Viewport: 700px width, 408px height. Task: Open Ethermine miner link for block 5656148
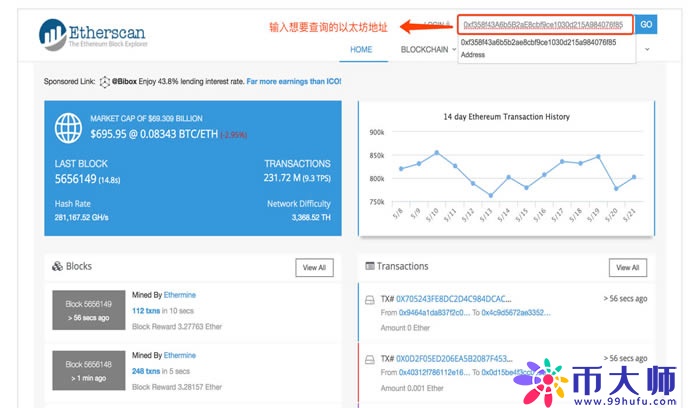coord(179,355)
